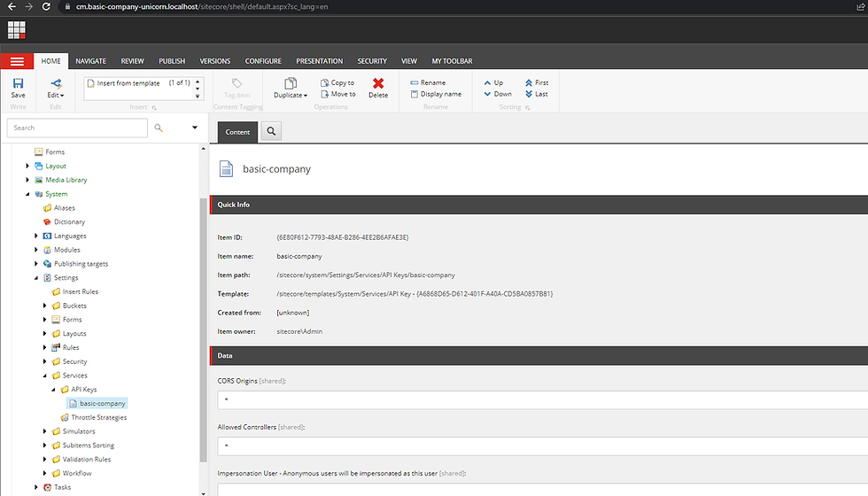Open the REVIEW ribbon tab

132,61
